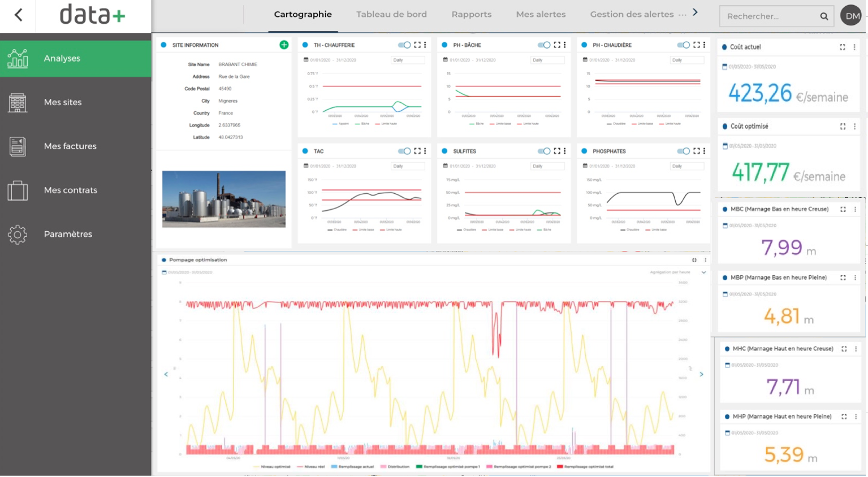Screen dimensions: 868x477
Task: Open Mes contrats in the sidebar
Action: click(x=76, y=190)
